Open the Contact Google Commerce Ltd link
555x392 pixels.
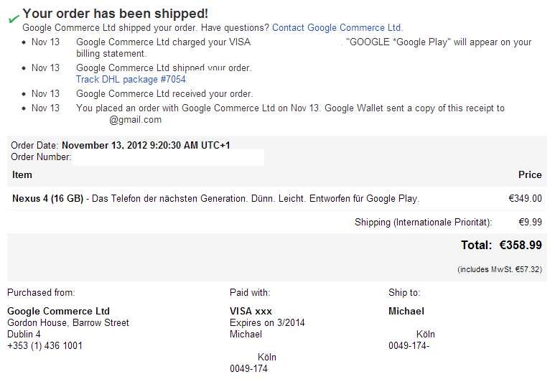click(337, 27)
